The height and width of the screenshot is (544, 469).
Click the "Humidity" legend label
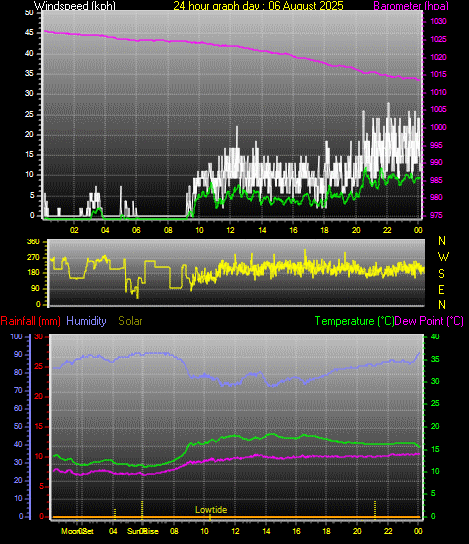coord(86,321)
